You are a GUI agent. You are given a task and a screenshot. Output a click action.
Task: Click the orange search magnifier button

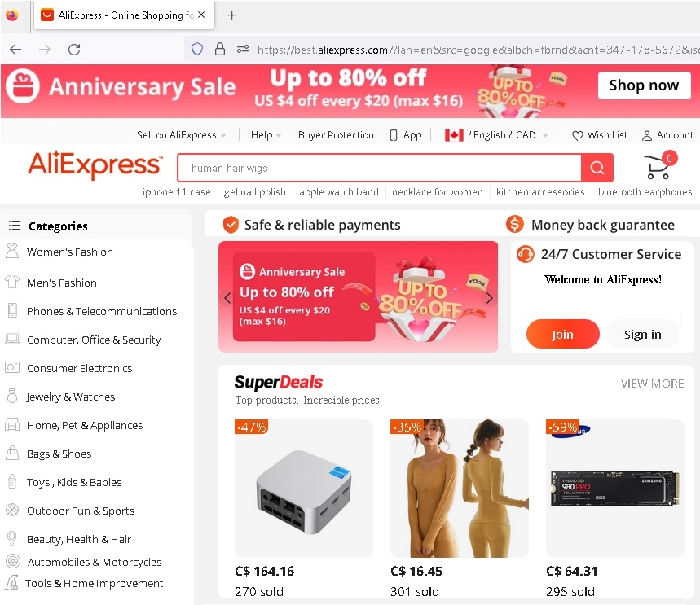click(x=597, y=168)
